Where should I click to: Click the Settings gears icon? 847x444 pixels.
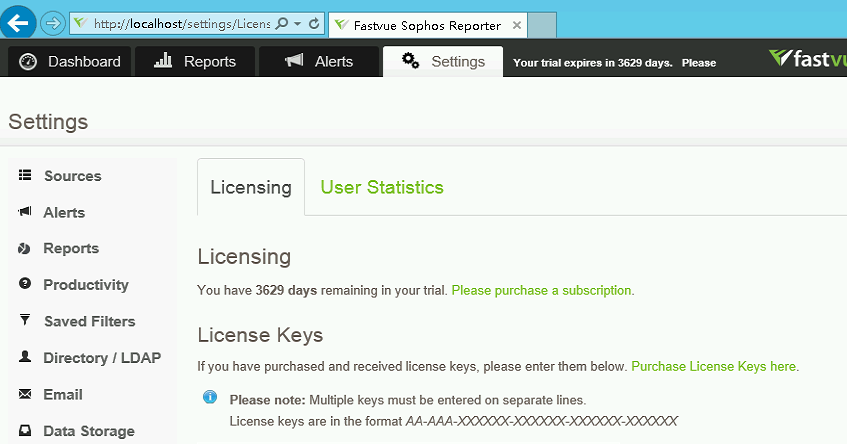click(x=411, y=60)
